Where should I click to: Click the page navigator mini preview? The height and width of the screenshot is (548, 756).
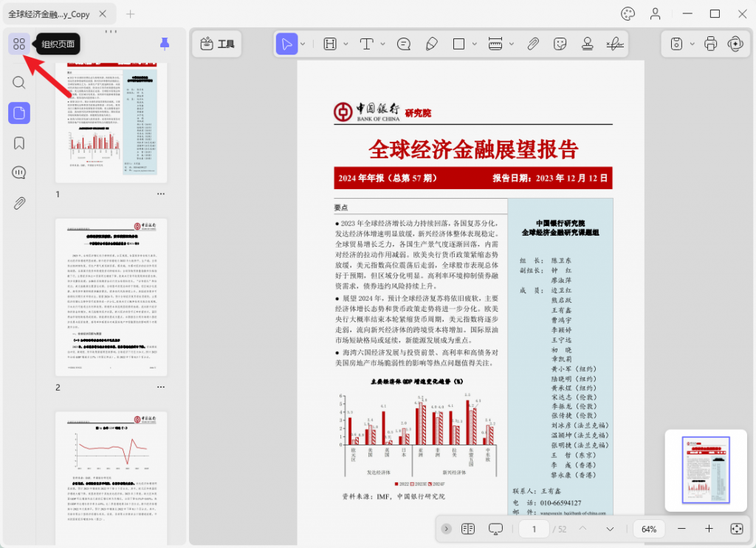706,470
